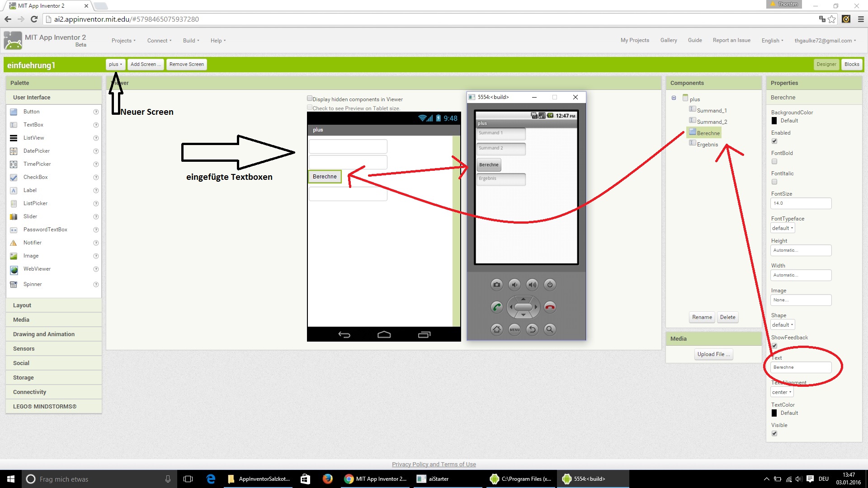Image resolution: width=868 pixels, height=488 pixels.
Task: Open the Help menu
Action: coord(218,41)
